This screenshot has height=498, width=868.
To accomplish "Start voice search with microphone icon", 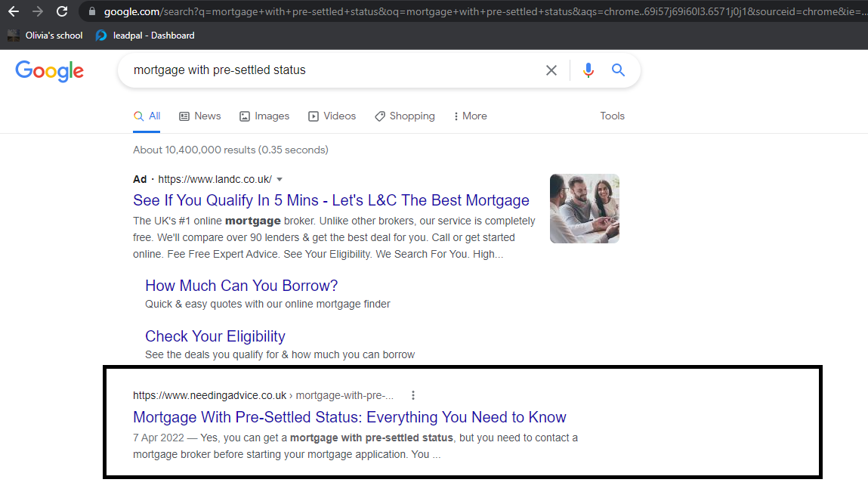I will (588, 70).
